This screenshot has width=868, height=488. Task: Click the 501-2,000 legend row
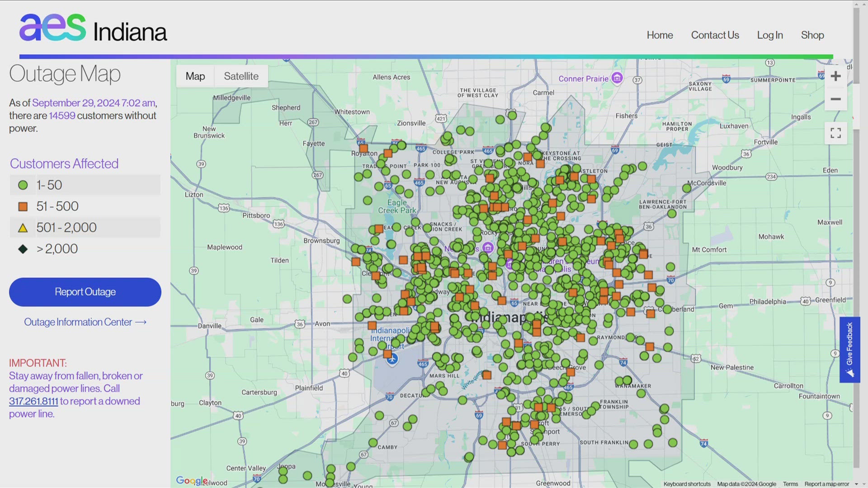pos(85,228)
